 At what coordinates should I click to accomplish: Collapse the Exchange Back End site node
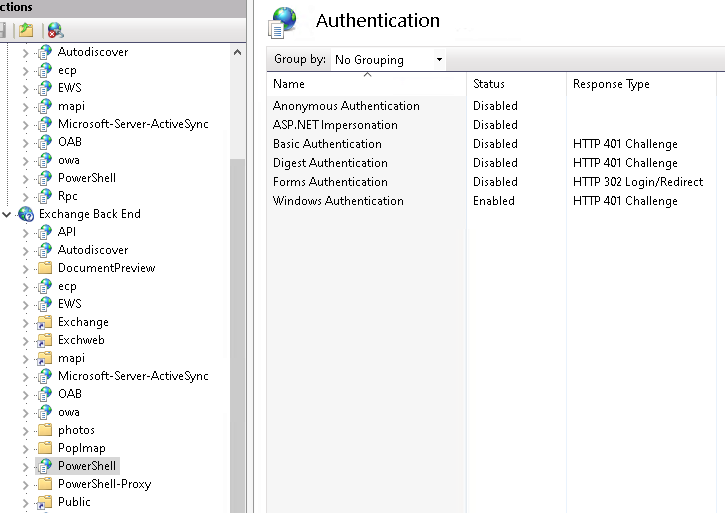[6, 214]
